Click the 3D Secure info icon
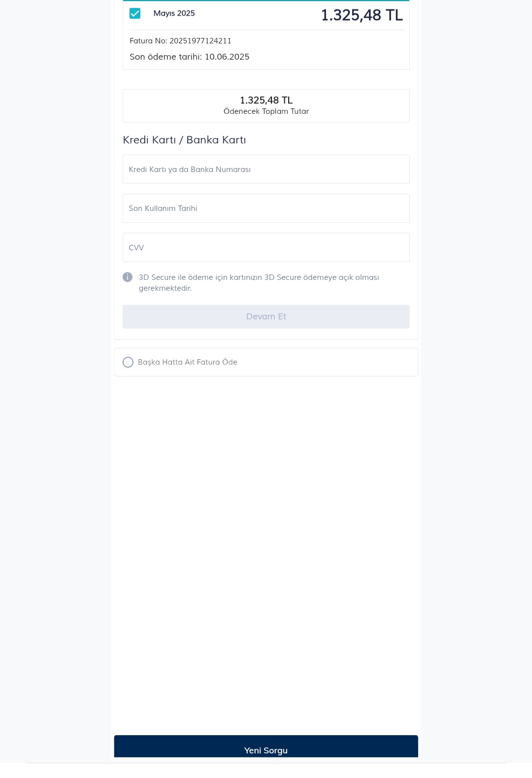This screenshot has height=778, width=532. point(128,277)
